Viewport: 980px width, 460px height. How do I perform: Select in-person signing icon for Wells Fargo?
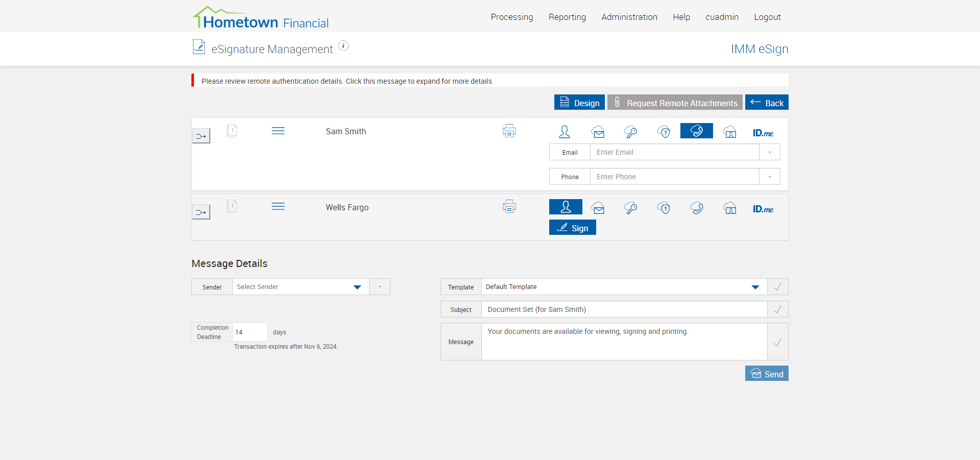pyautogui.click(x=566, y=207)
